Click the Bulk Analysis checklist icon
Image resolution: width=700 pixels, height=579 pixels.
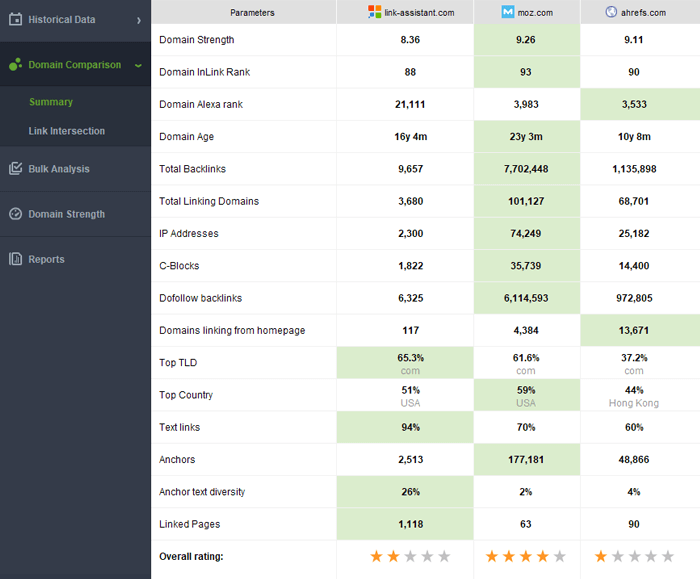point(16,169)
